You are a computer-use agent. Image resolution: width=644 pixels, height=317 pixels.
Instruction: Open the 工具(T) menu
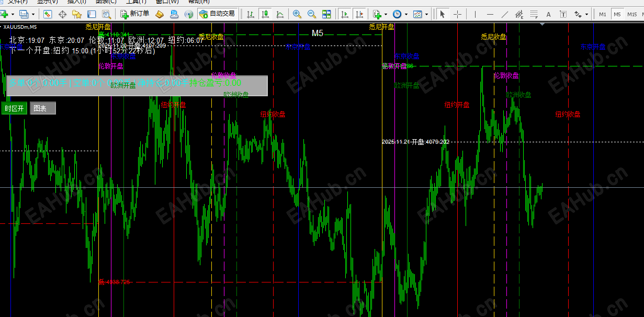point(136,2)
